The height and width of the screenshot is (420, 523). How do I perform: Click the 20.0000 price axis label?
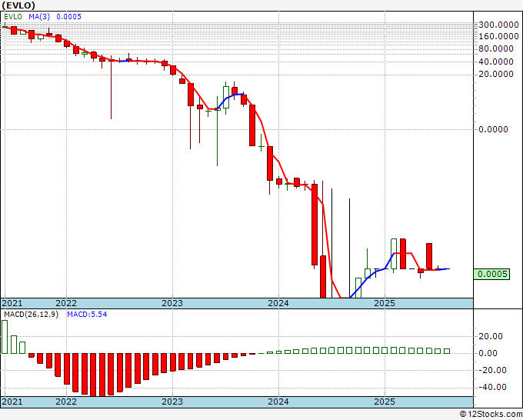(x=496, y=74)
